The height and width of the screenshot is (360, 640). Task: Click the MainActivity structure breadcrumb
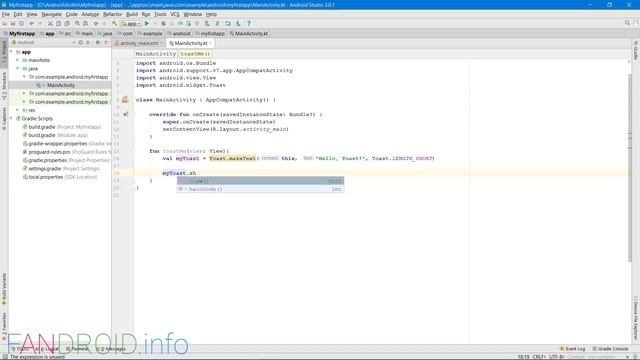pyautogui.click(x=156, y=54)
